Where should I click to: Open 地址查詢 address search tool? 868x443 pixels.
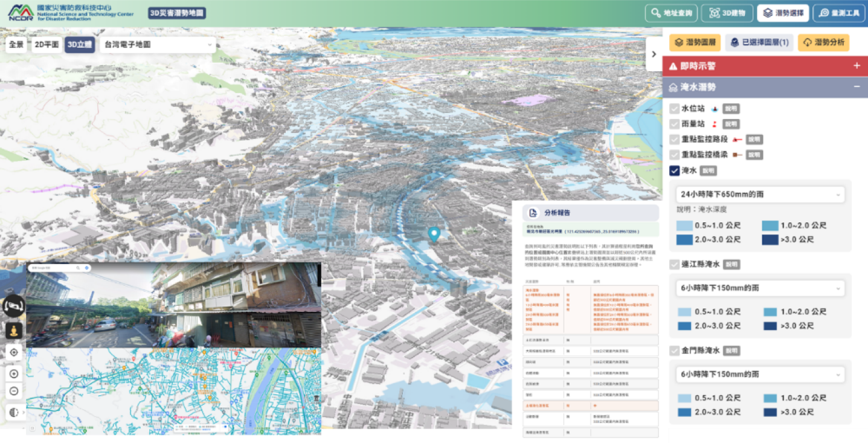click(x=671, y=13)
